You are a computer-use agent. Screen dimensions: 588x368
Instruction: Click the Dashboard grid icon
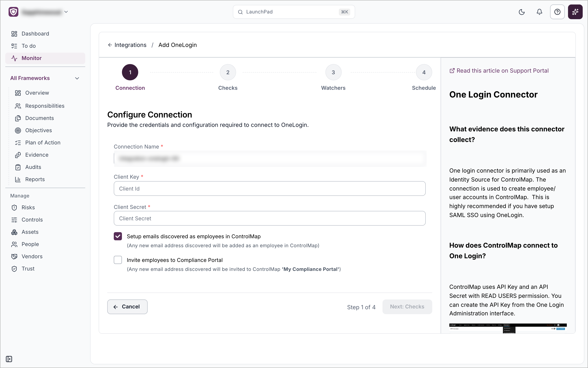(x=14, y=34)
